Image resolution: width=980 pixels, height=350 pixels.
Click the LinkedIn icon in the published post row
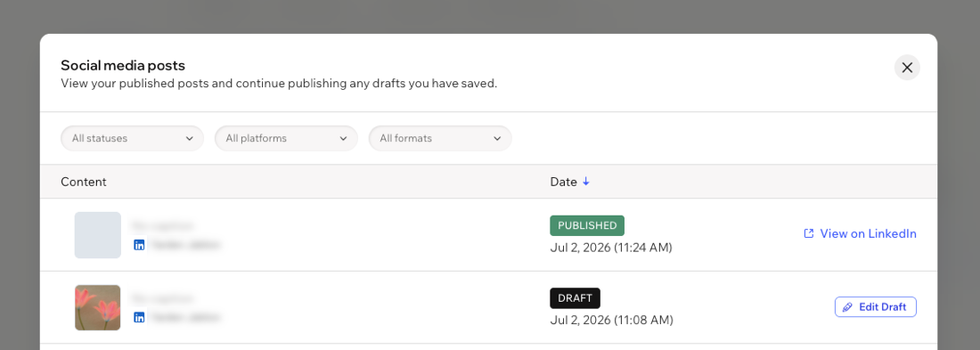tap(139, 245)
